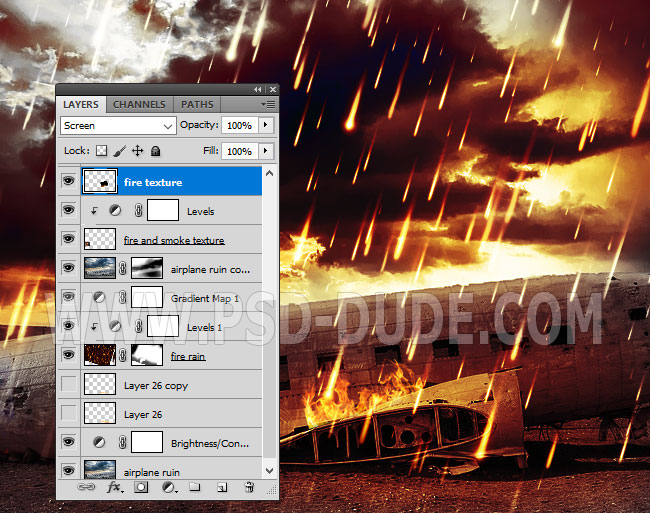
Task: Select the Gradient Map 1 layer name
Action: point(205,298)
